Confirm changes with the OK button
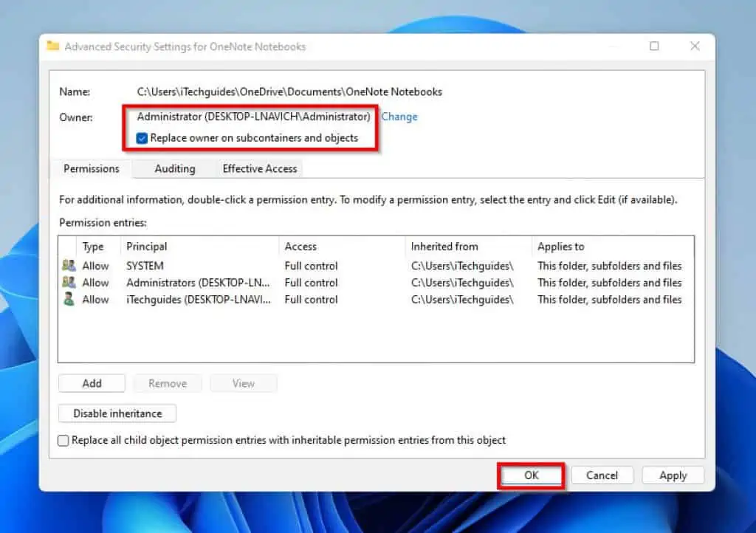756x533 pixels. click(x=531, y=475)
